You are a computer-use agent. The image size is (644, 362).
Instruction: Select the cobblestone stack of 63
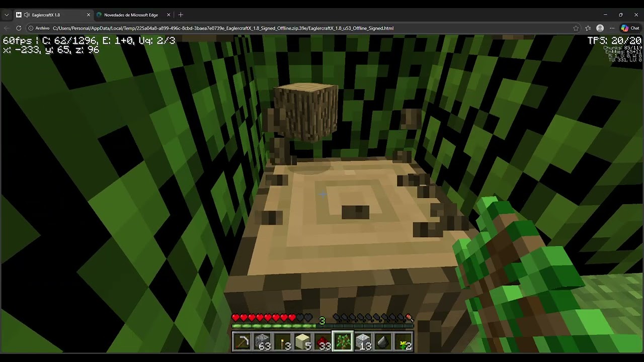(262, 341)
